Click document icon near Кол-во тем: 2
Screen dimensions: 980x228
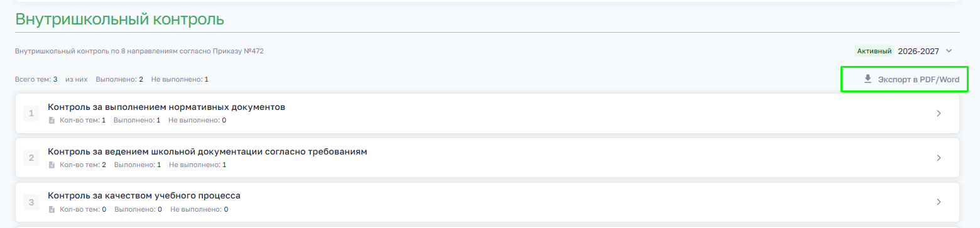[52, 165]
